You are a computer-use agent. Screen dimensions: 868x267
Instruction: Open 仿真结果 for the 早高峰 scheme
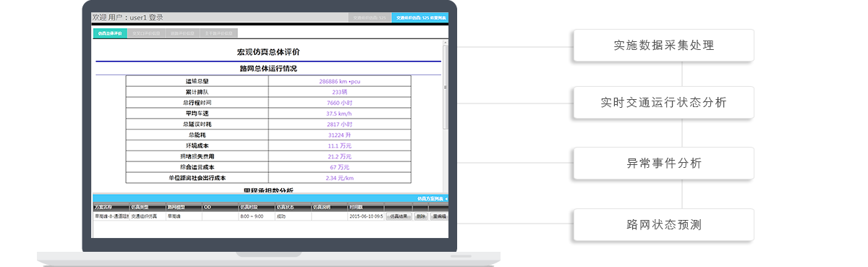pos(399,216)
